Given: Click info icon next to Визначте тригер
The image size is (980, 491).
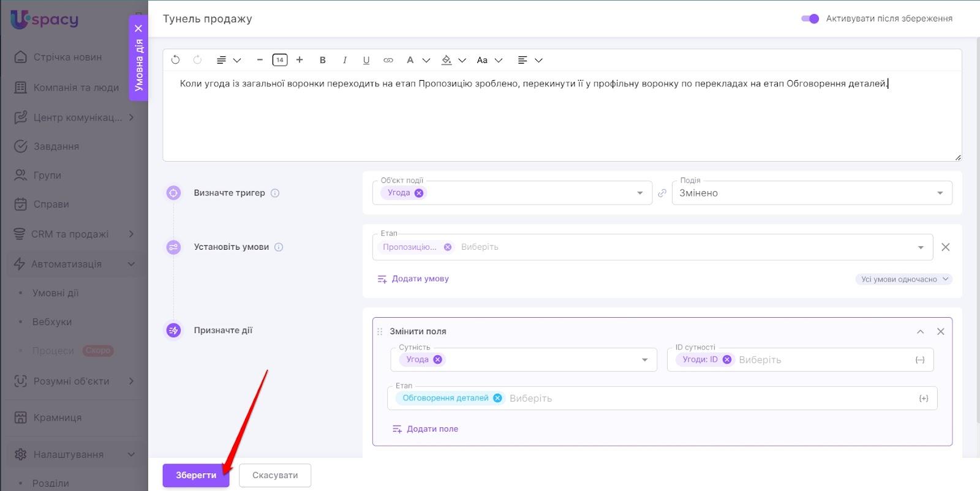Looking at the screenshot, I should pos(275,193).
